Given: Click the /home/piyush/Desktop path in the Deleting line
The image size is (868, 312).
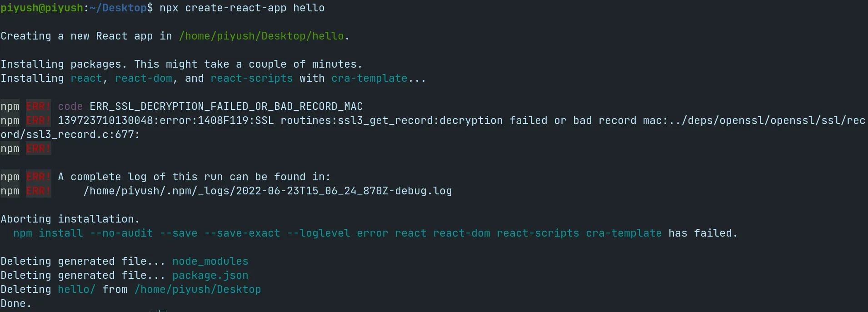Looking at the screenshot, I should click(x=198, y=289).
